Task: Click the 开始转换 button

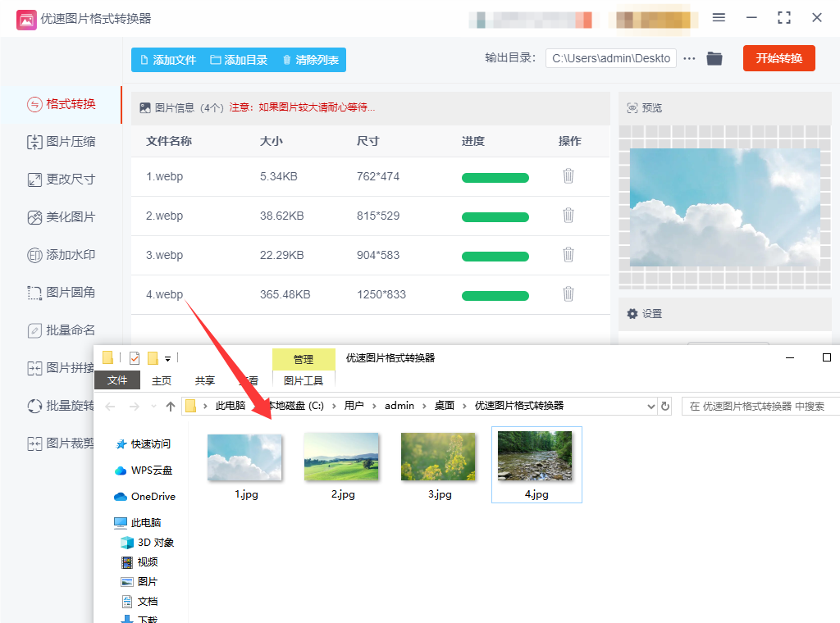Action: pyautogui.click(x=779, y=58)
